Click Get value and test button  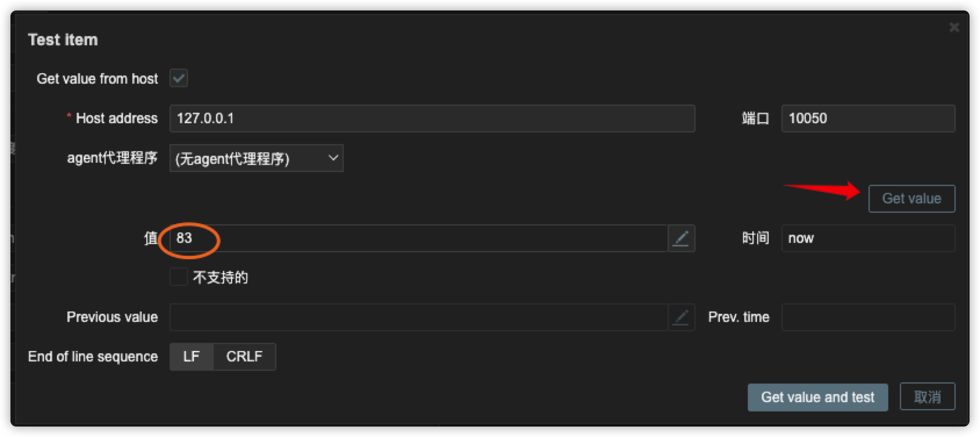pos(817,397)
